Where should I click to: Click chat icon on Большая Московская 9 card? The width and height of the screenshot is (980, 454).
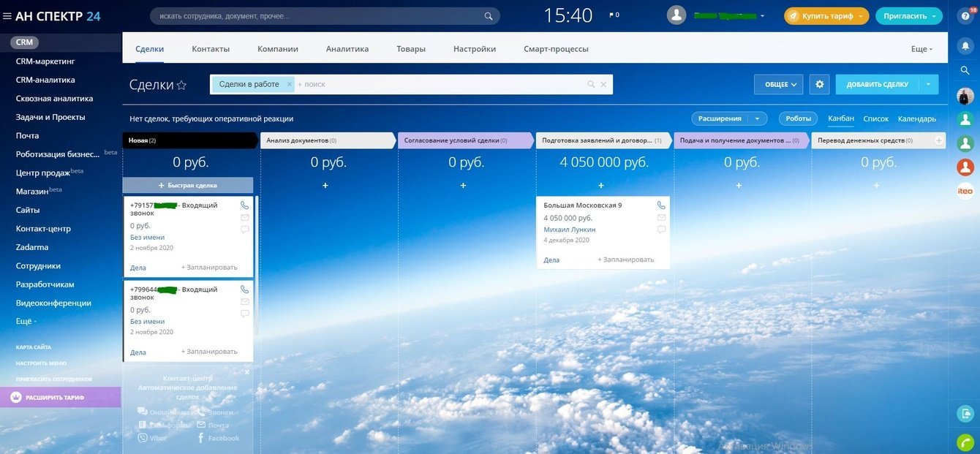(661, 229)
